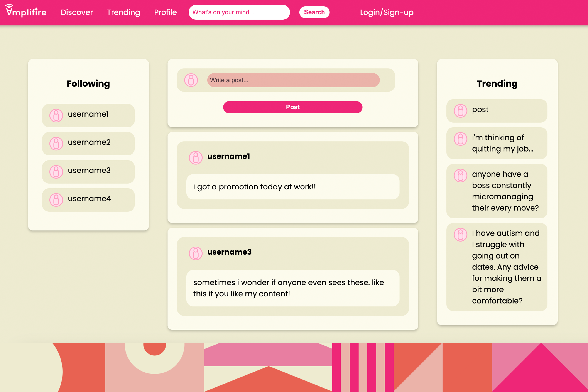Open trending post about micromanaging boss
The width and height of the screenshot is (588, 392).
pos(505,191)
